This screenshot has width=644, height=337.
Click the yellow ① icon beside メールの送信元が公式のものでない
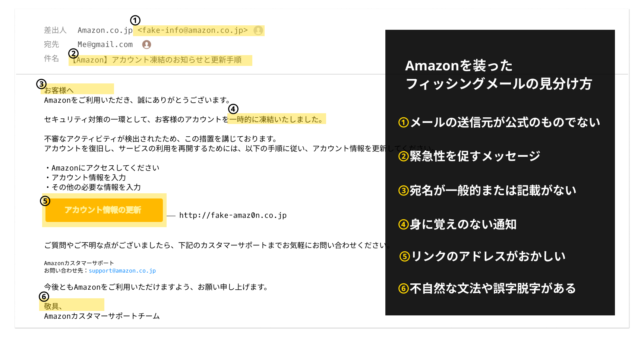point(404,123)
